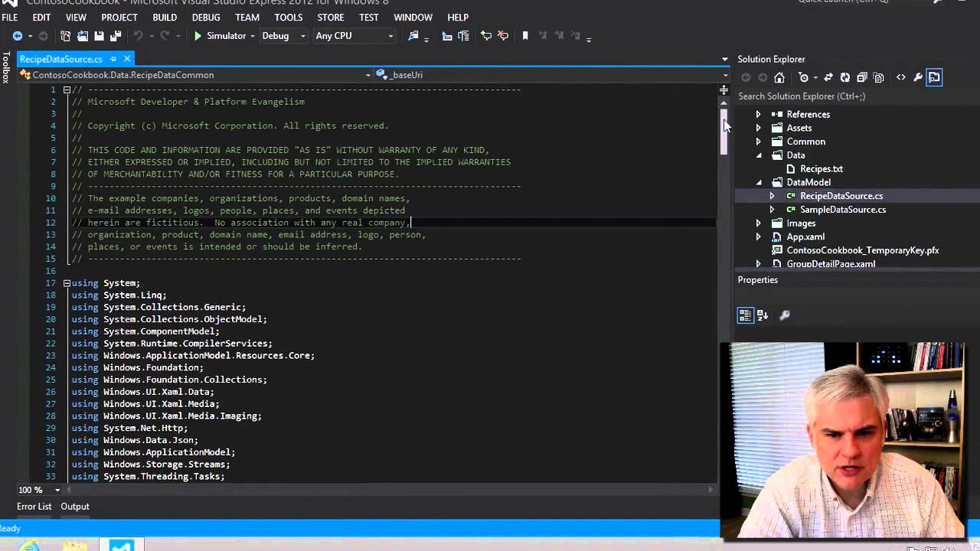980x551 pixels.
Task: Click the Comment Out Selection icon
Action: (x=486, y=36)
